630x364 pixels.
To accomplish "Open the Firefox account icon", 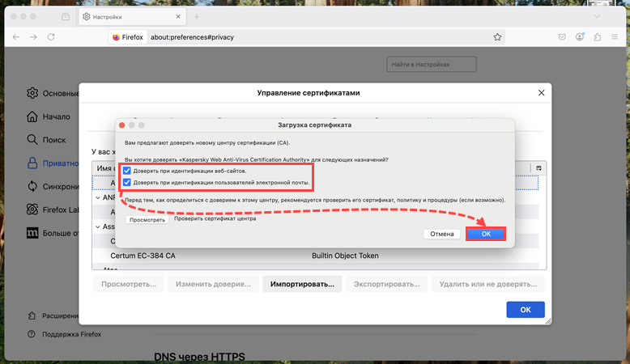I will [580, 37].
